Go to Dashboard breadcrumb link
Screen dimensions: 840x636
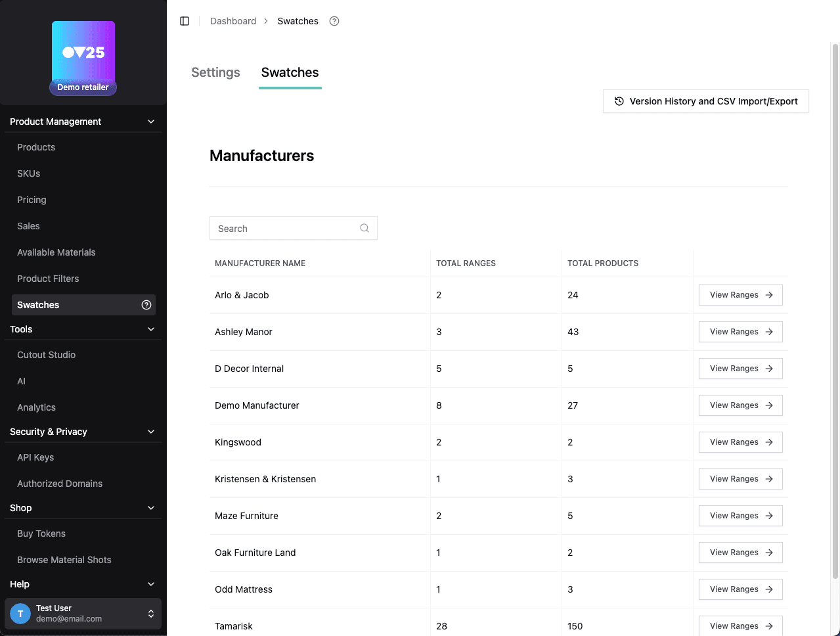[x=233, y=21]
